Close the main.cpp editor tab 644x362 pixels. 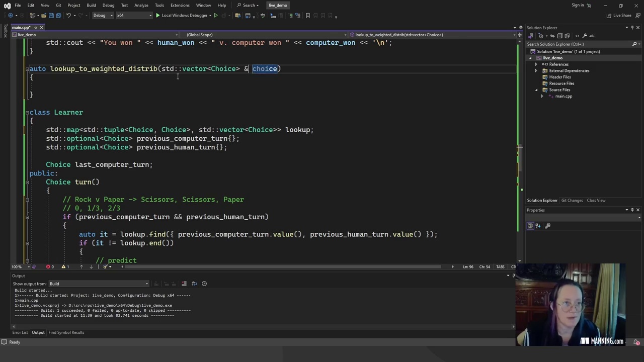pyautogui.click(x=41, y=28)
